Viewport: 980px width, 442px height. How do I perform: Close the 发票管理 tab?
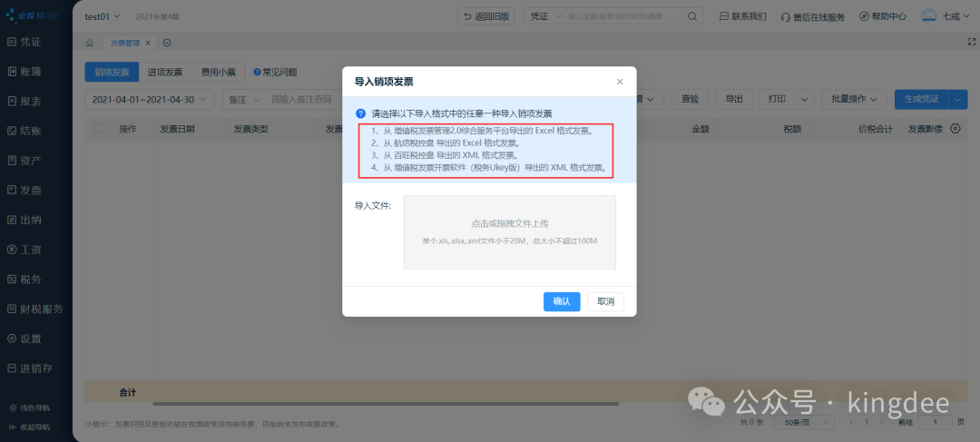tap(149, 43)
